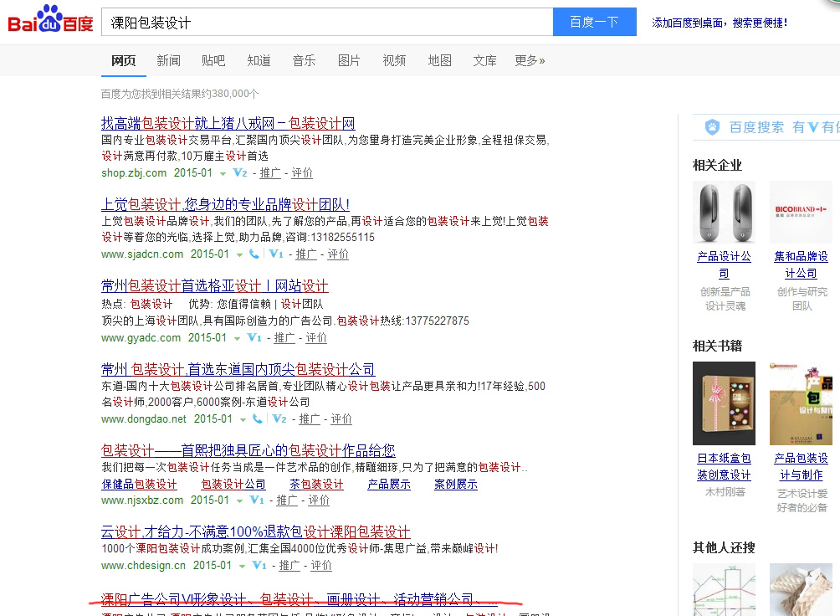Open the 音乐 tab
Image resolution: width=840 pixels, height=616 pixels.
[x=304, y=60]
